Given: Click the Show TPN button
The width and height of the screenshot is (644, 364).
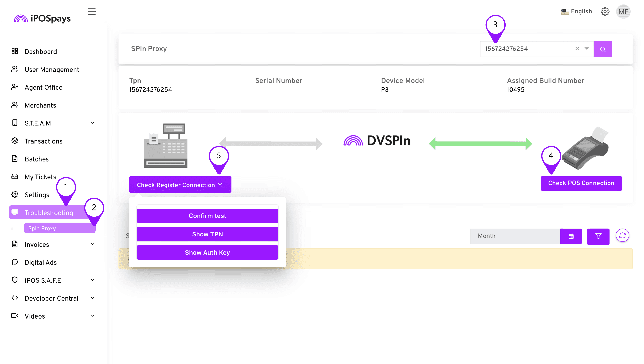Looking at the screenshot, I should point(207,234).
